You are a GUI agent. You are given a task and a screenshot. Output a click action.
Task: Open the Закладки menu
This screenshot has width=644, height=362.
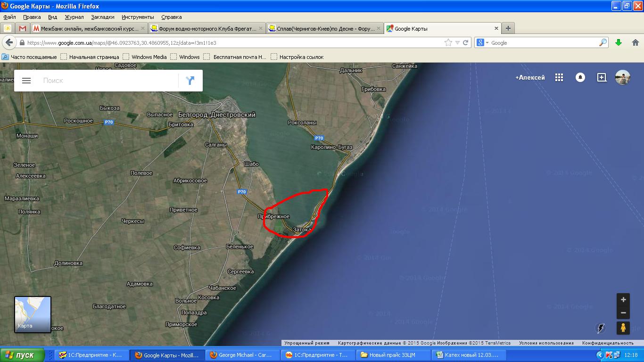click(x=102, y=17)
